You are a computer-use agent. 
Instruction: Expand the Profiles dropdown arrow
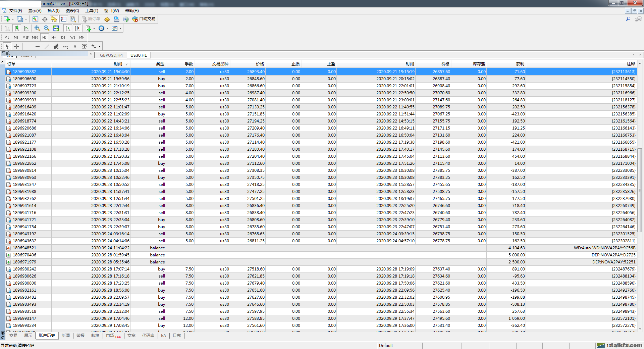pyautogui.click(x=26, y=19)
